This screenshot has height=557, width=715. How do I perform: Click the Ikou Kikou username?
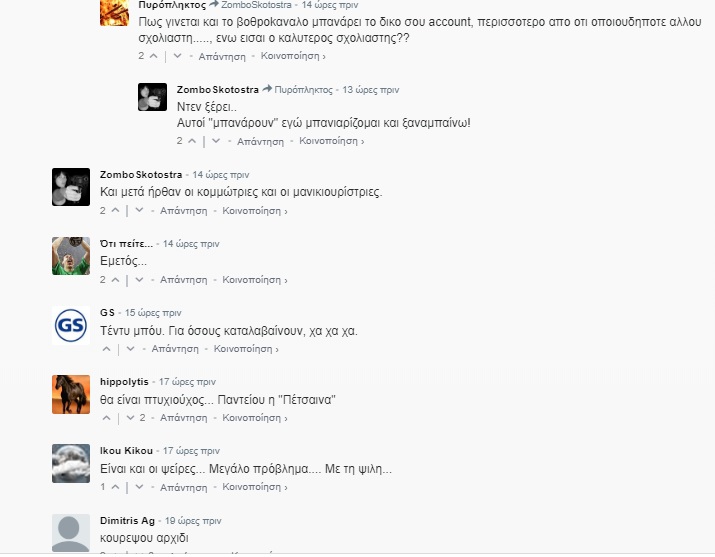(125, 451)
